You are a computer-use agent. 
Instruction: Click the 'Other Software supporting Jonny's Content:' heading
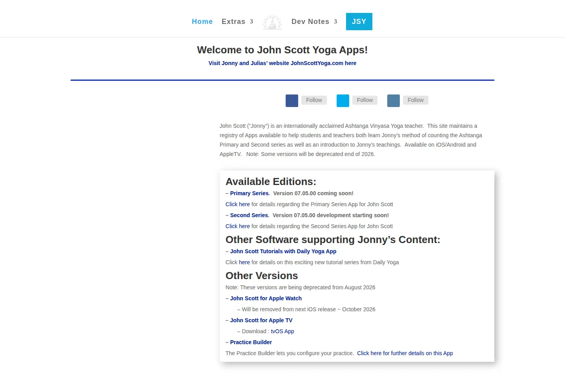333,240
